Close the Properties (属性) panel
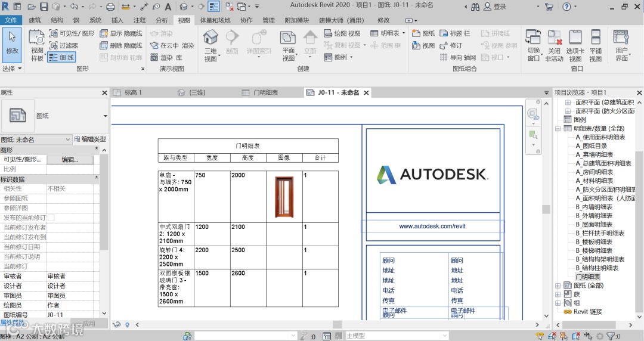 (x=104, y=93)
